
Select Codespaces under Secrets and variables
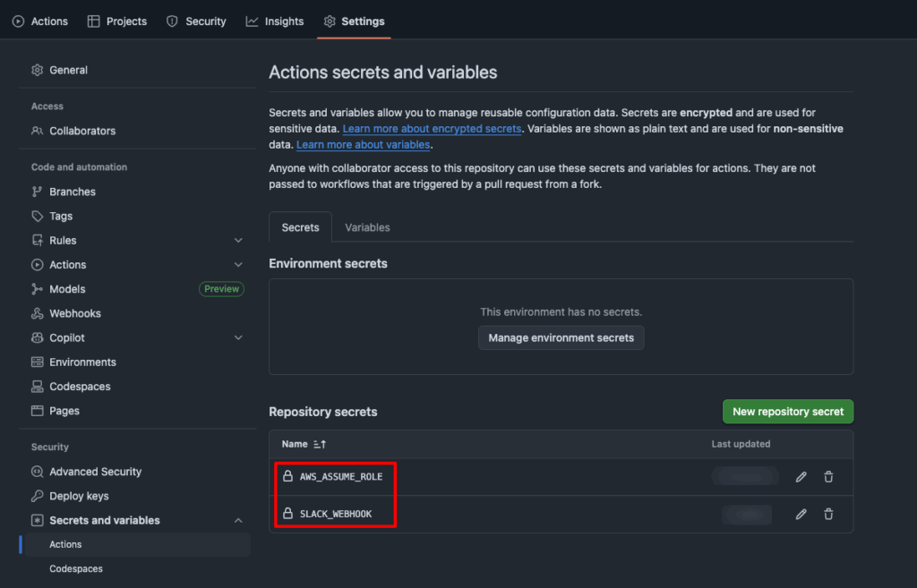pos(76,568)
